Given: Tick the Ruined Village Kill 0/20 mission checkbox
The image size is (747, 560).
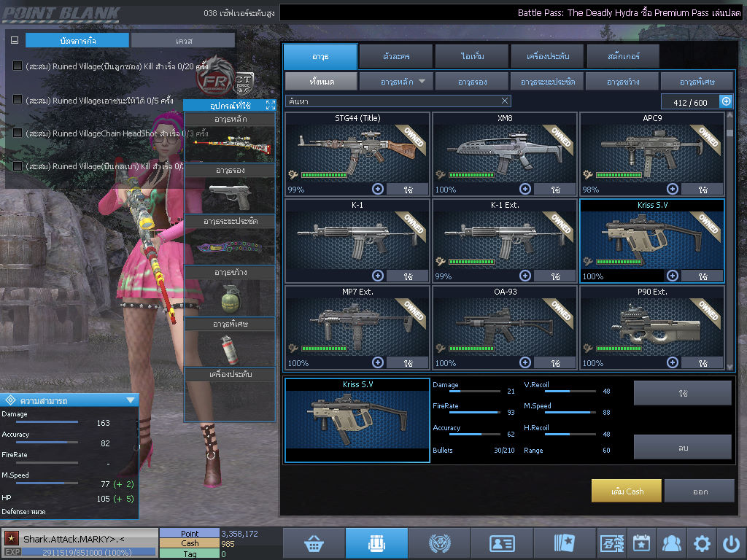Looking at the screenshot, I should tap(18, 66).
